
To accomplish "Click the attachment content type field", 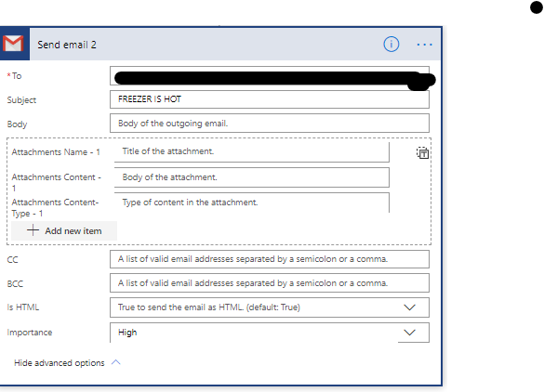I will tap(252, 203).
